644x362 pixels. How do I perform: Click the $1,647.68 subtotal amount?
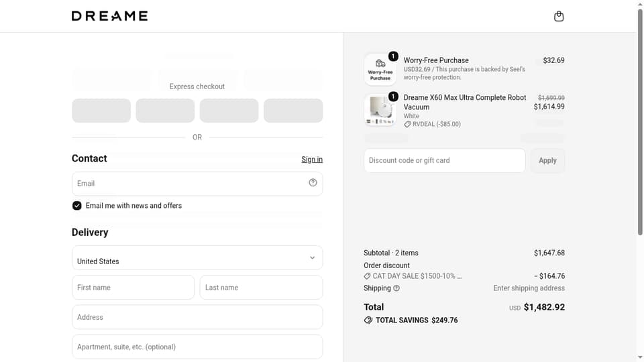[549, 253]
